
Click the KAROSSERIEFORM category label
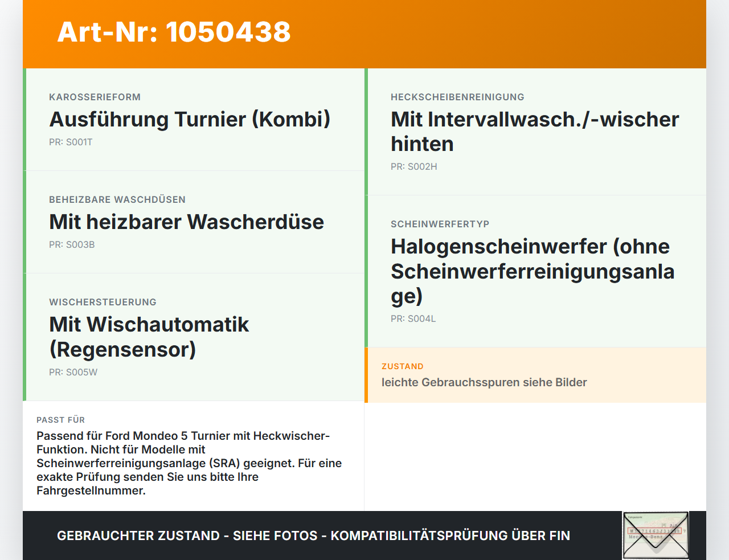tap(95, 97)
